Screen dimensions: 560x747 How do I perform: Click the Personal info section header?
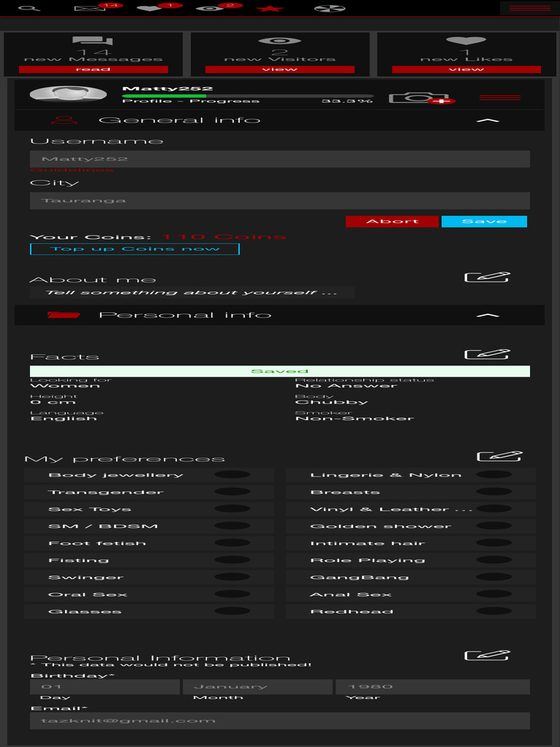pyautogui.click(x=279, y=315)
